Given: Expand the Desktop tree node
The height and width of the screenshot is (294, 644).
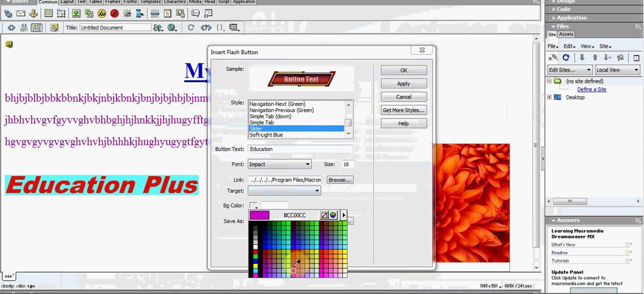Looking at the screenshot, I should 549,97.
